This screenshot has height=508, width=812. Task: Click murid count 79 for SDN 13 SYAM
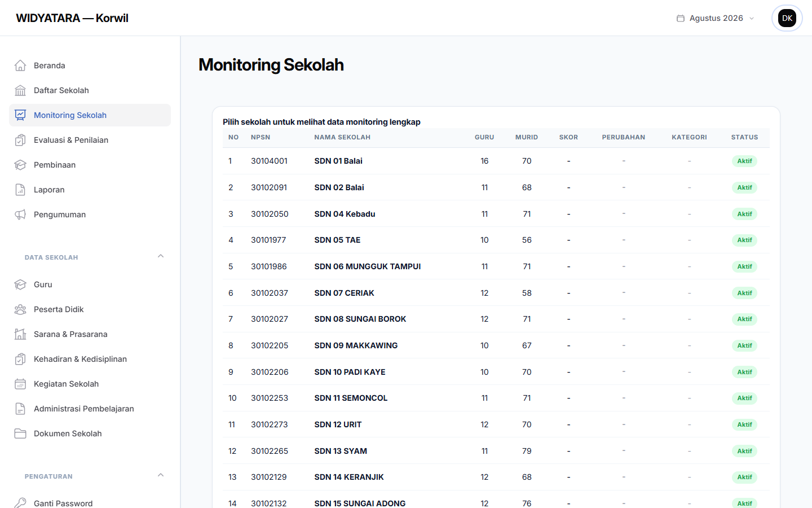point(527,451)
